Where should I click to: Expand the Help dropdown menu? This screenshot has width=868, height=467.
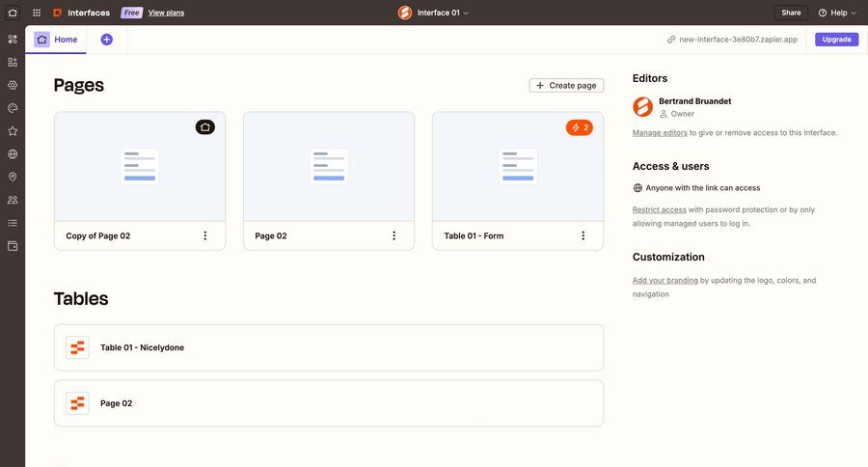[x=837, y=13]
